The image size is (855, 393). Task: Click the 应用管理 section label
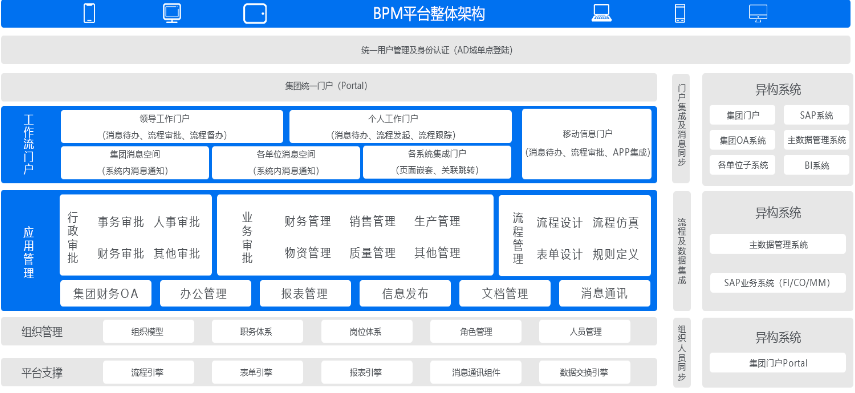coord(29,251)
